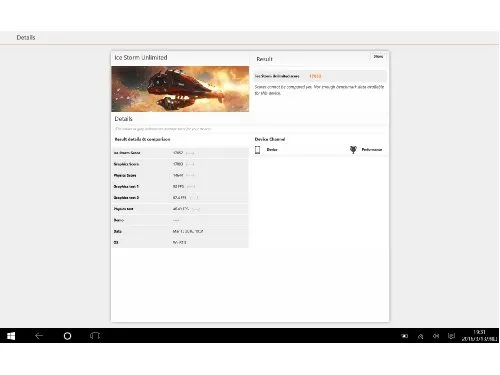The width and height of the screenshot is (500, 375).
Task: Click the battery status tray icon
Action: point(405,336)
